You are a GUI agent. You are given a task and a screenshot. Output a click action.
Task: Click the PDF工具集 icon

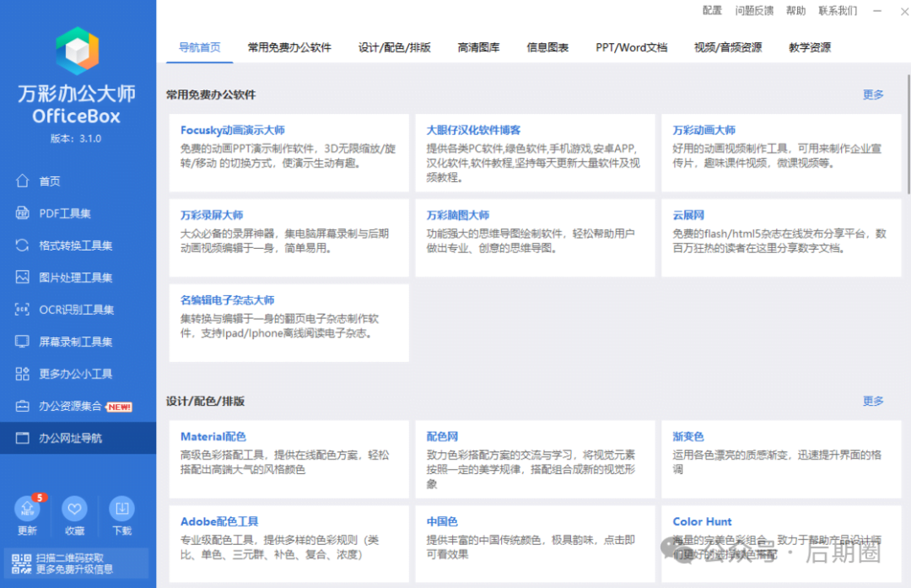[x=22, y=213]
